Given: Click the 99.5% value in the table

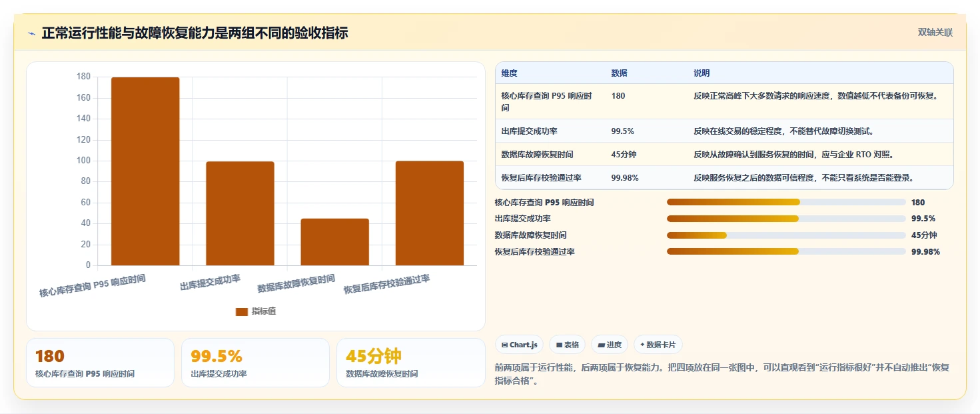Looking at the screenshot, I should pos(622,131).
